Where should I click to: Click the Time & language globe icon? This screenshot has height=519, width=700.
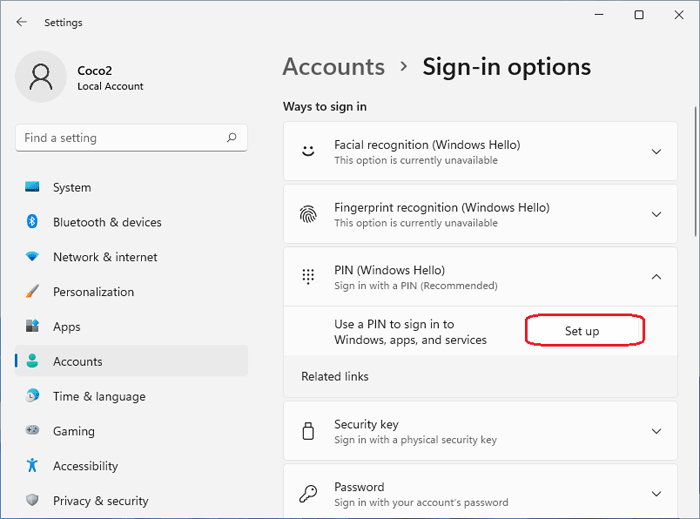(x=32, y=396)
